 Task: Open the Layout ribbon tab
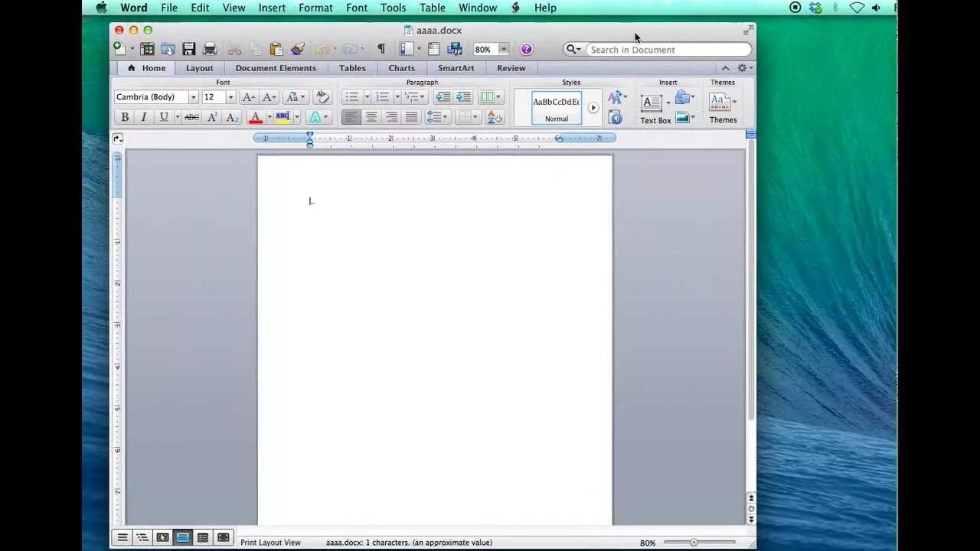pos(199,68)
